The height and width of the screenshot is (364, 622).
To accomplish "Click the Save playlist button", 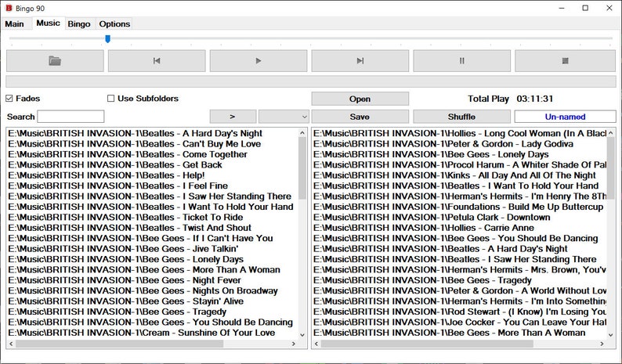I will point(360,117).
